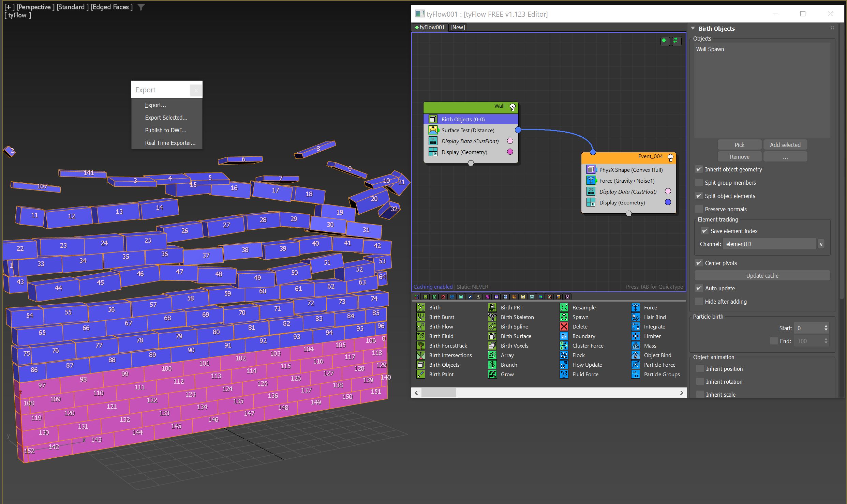Click the Add selected button
The image size is (847, 504).
click(785, 145)
